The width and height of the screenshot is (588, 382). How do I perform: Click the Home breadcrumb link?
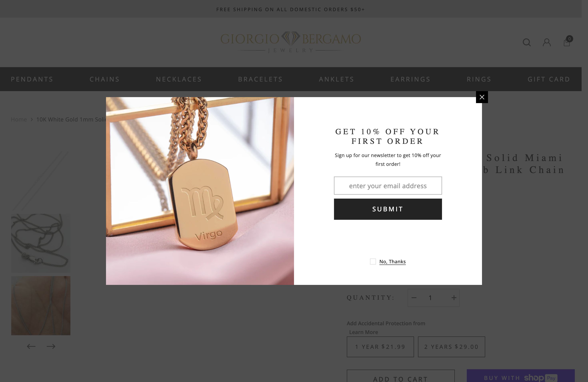[19, 119]
